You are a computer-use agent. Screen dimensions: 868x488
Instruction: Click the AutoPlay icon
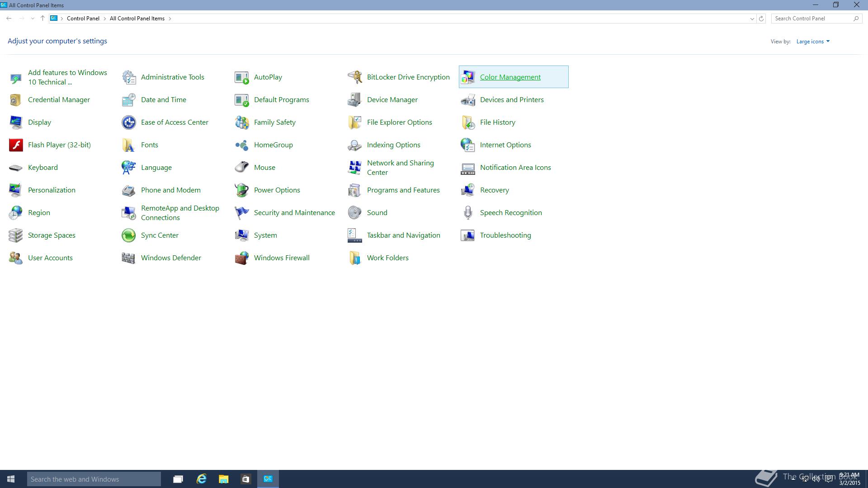point(242,77)
